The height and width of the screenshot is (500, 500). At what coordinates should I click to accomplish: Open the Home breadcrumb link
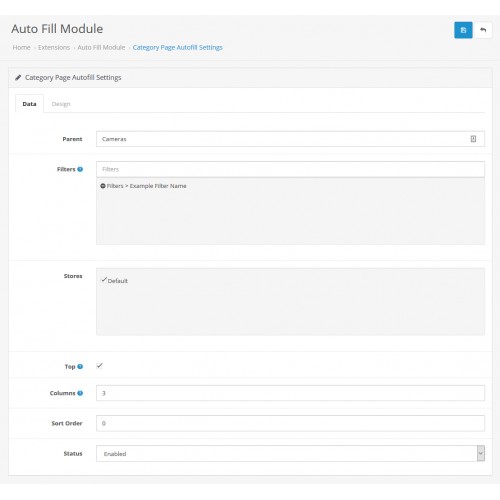point(21,47)
